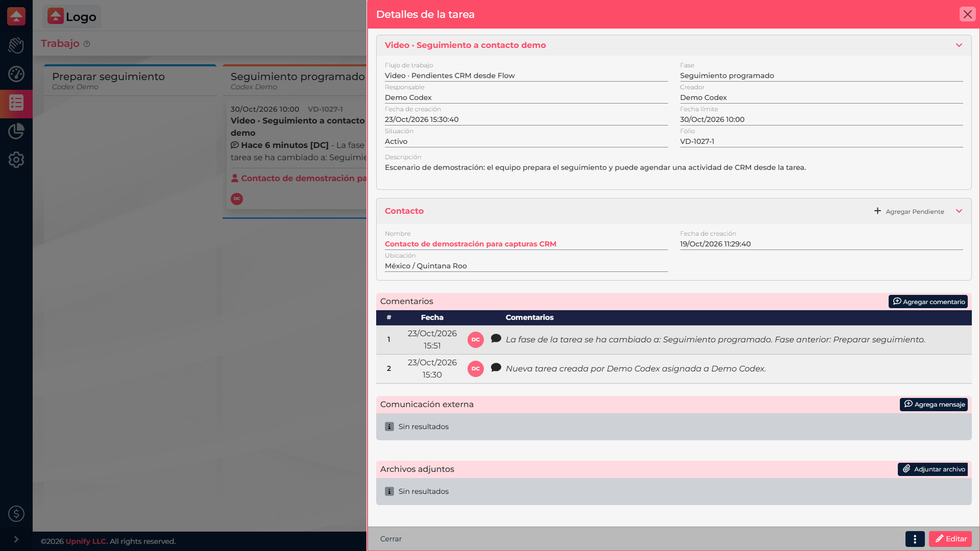Open the three-dots more options menu

click(915, 539)
